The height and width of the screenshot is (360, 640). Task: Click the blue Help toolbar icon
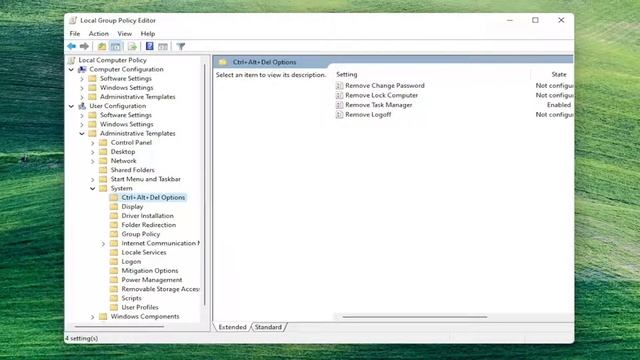pos(149,46)
